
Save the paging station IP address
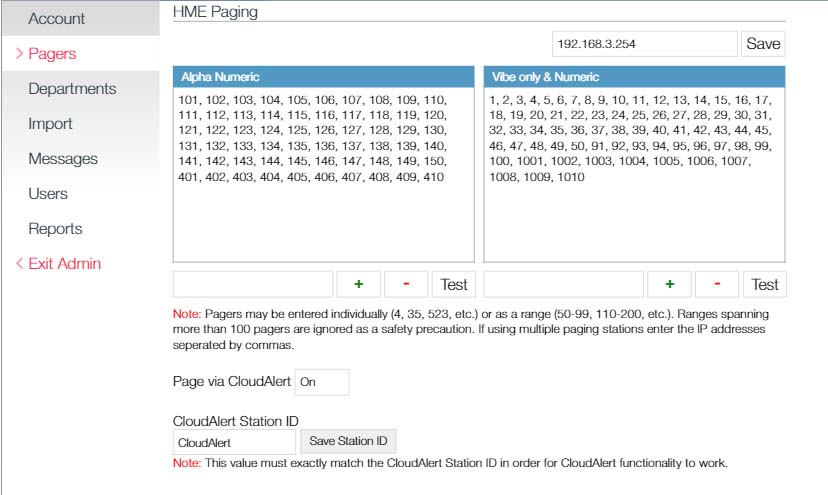click(x=763, y=44)
